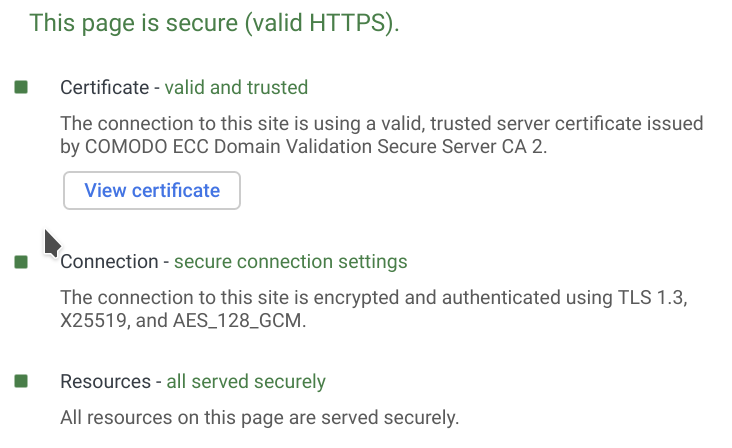
Task: Click the "Certificate" section label
Action: 104,87
